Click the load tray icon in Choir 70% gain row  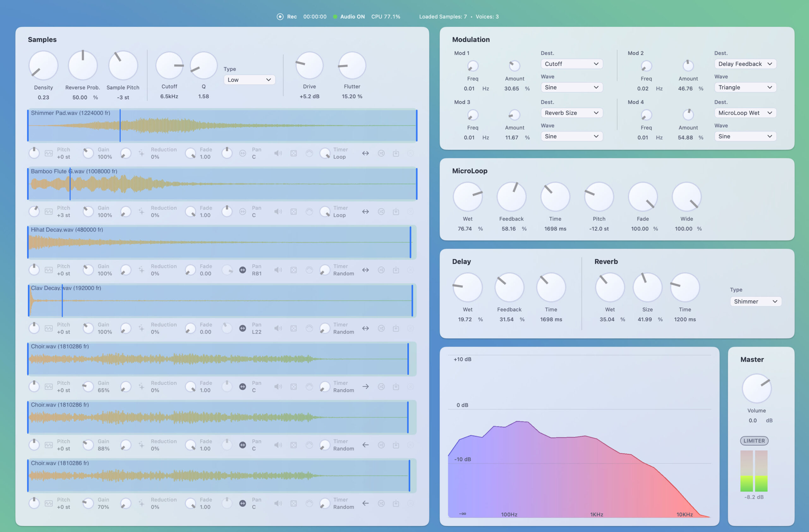pyautogui.click(x=396, y=504)
